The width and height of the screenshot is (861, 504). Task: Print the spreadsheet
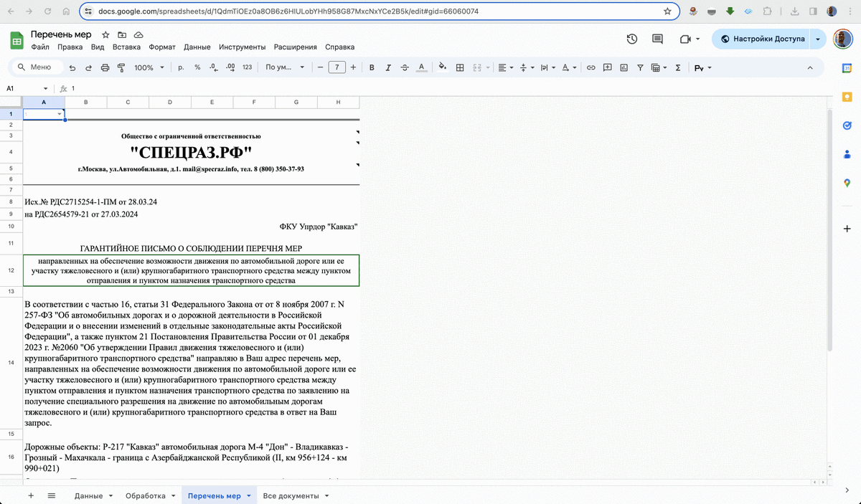tap(105, 67)
